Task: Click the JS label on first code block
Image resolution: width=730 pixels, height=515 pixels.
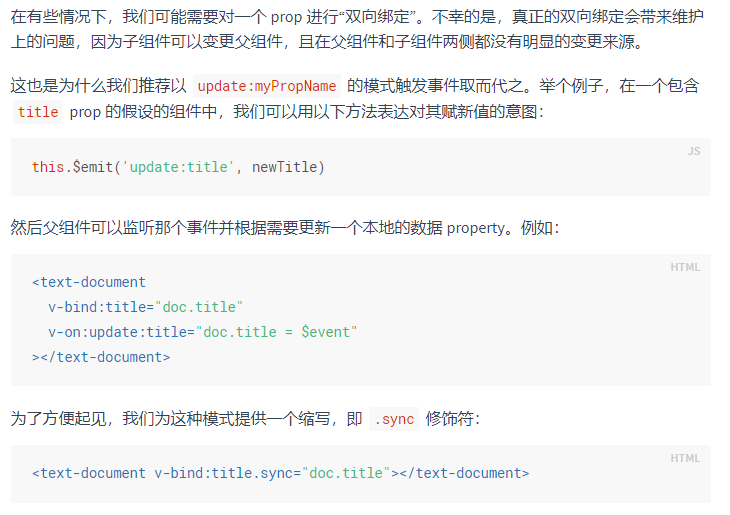Action: 694,151
